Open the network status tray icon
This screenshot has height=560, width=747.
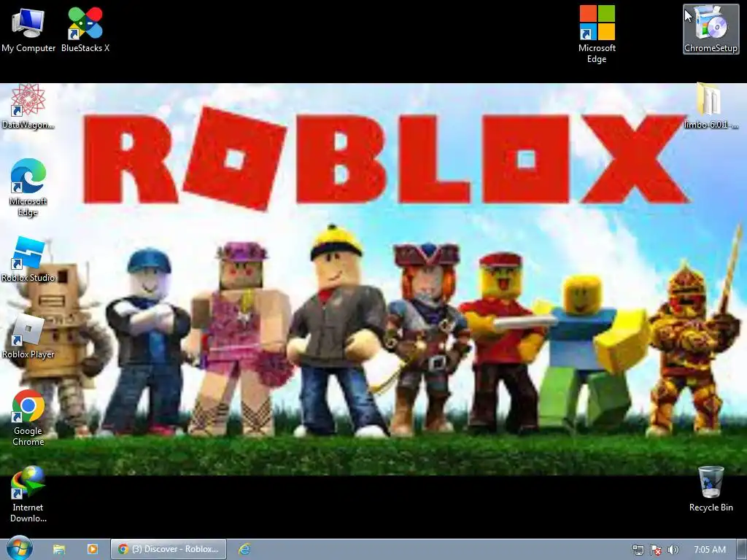point(638,550)
